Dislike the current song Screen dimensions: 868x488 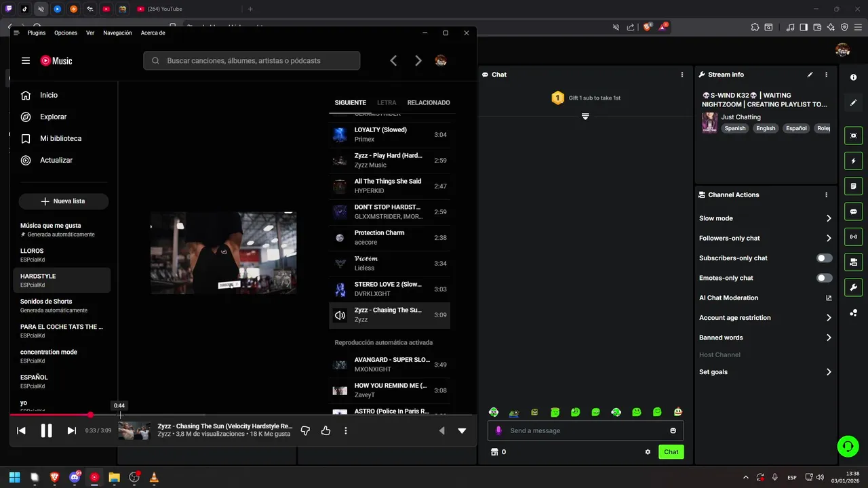[x=305, y=430]
